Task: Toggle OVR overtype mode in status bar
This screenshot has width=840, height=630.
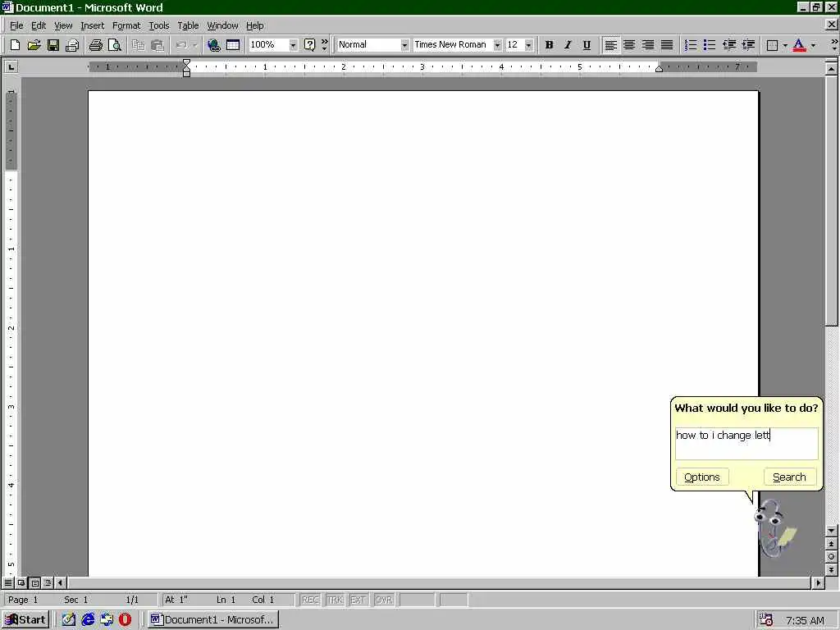Action: (x=384, y=600)
